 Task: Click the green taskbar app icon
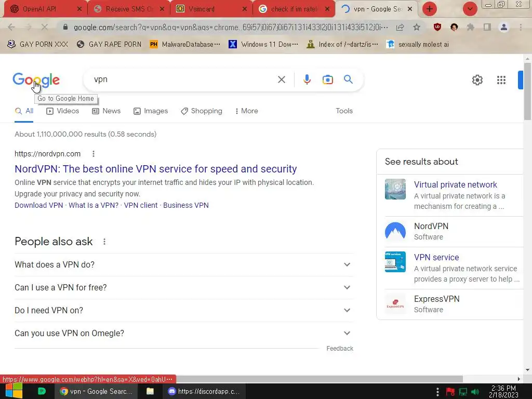(x=42, y=391)
